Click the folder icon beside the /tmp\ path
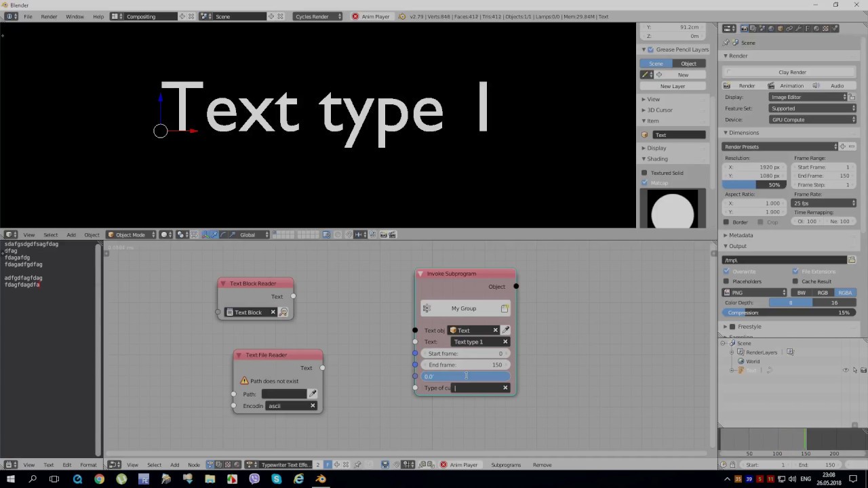The height and width of the screenshot is (488, 868). pyautogui.click(x=852, y=260)
